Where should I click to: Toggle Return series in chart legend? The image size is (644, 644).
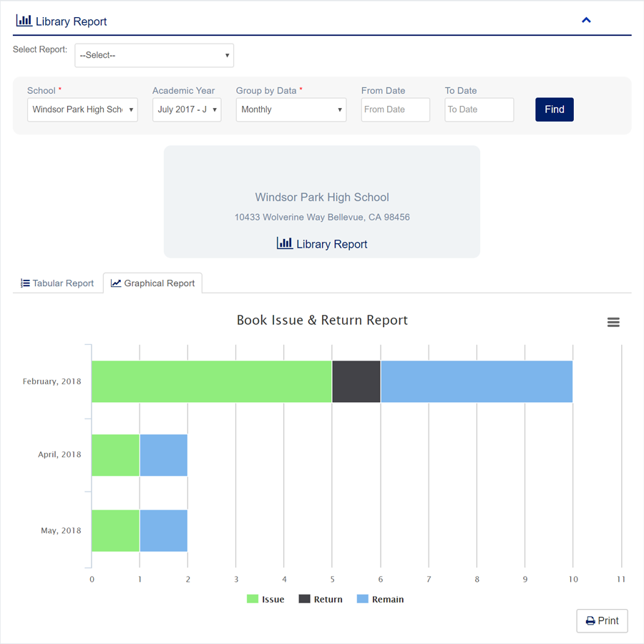321,599
